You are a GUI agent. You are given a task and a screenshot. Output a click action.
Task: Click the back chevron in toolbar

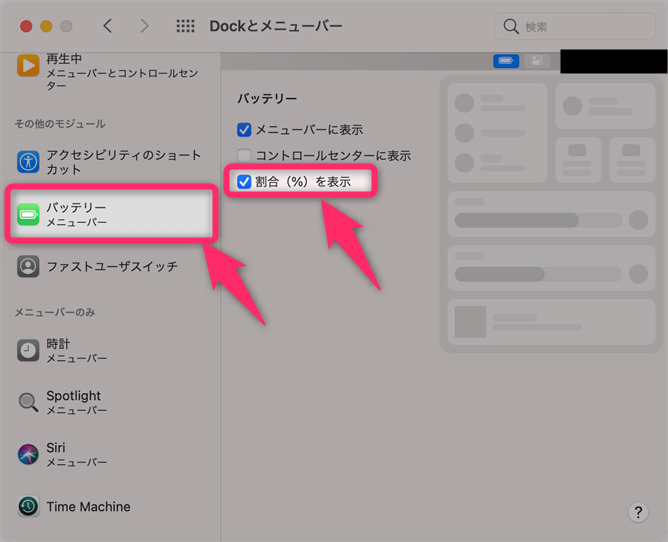click(x=108, y=26)
